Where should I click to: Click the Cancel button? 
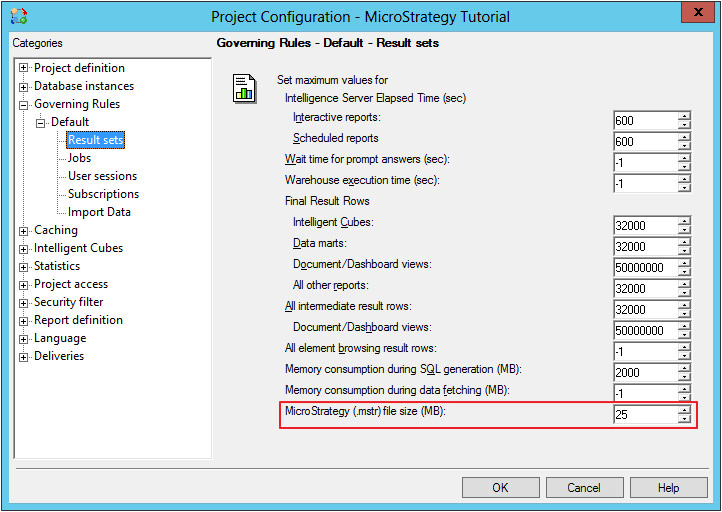click(x=584, y=488)
